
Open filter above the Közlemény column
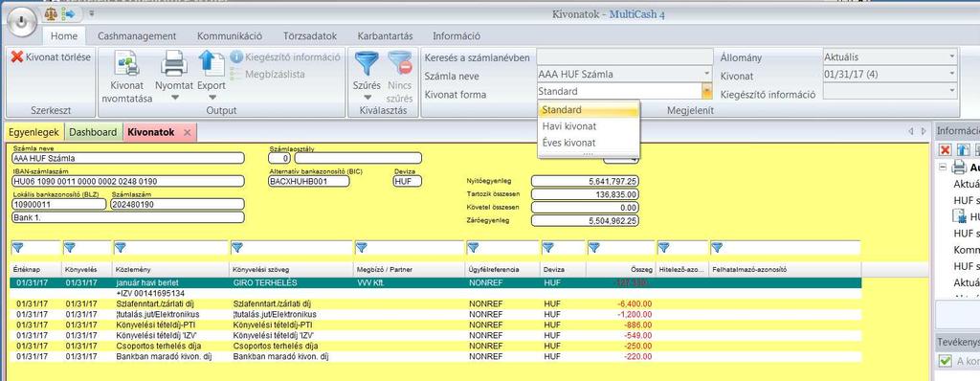[120, 248]
